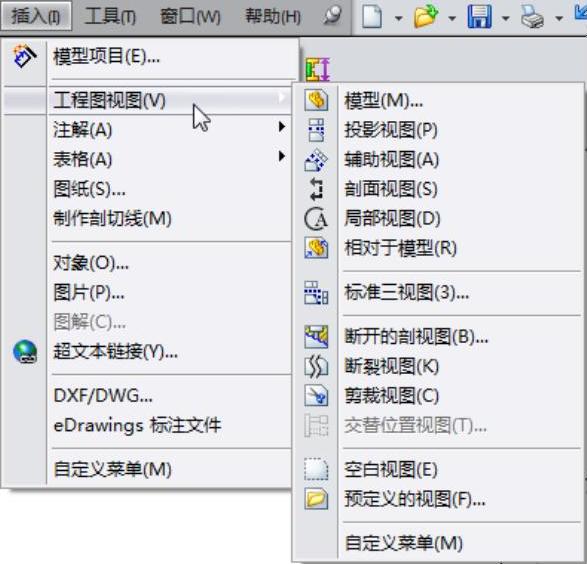
Task: Select the 局部视图(D) detail view icon
Action: click(x=316, y=219)
